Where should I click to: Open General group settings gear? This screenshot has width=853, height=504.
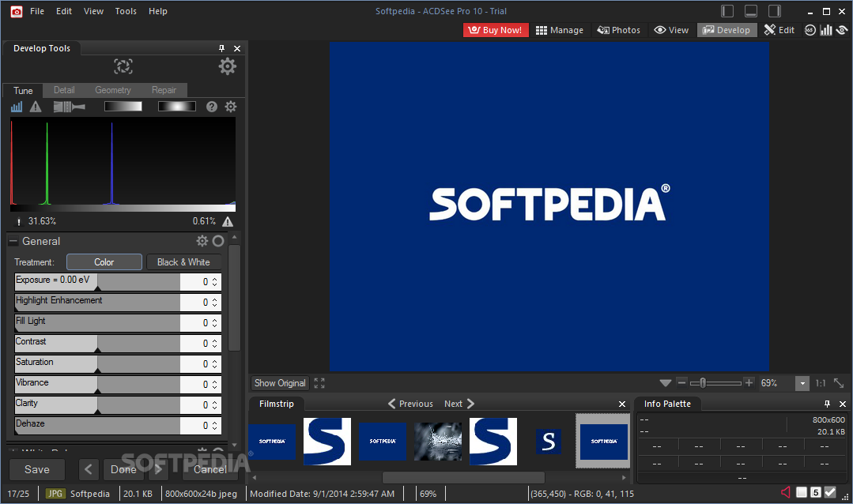coord(202,241)
